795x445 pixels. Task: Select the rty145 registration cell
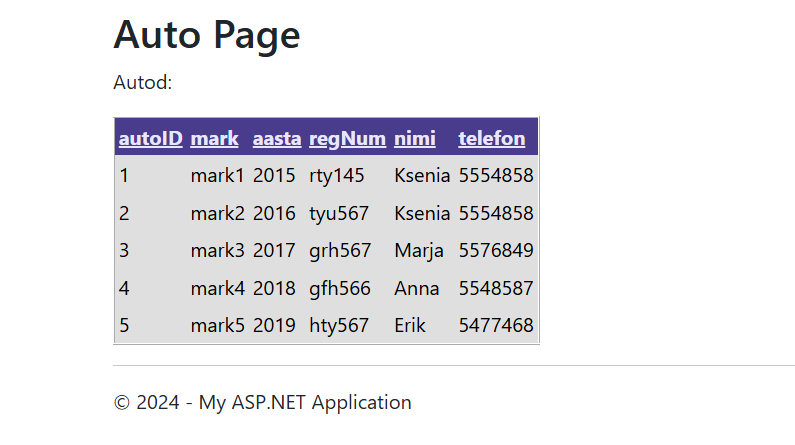337,176
